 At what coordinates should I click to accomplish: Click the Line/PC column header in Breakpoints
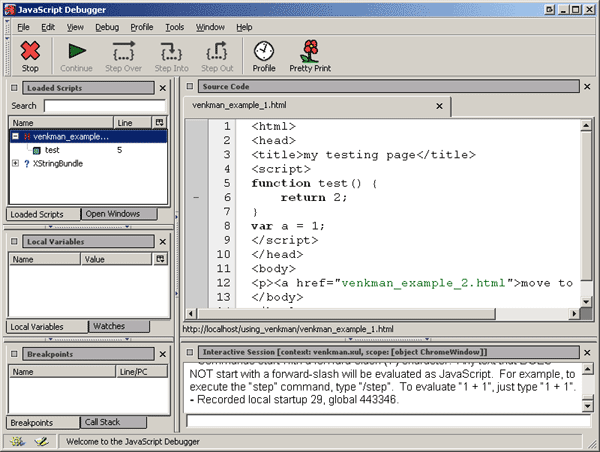[x=142, y=372]
